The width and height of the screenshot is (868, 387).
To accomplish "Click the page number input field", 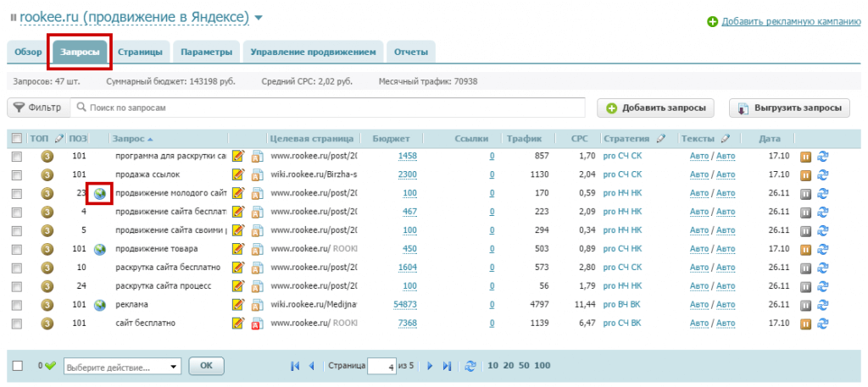I will tap(381, 366).
